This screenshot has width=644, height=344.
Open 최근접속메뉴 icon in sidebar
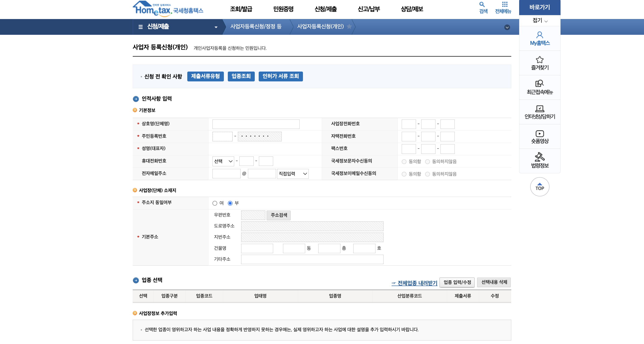(540, 83)
